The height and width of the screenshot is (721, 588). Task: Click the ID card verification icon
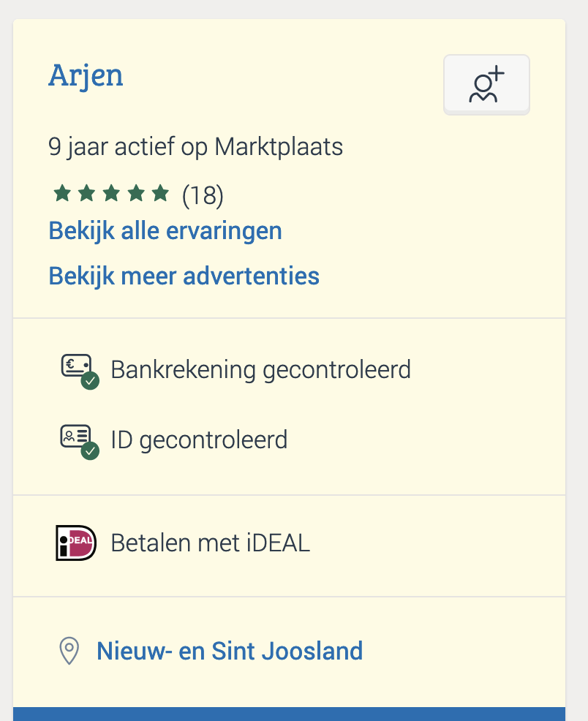click(x=76, y=436)
